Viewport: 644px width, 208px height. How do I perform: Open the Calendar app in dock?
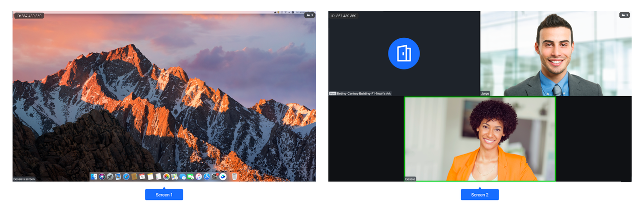[x=142, y=177]
